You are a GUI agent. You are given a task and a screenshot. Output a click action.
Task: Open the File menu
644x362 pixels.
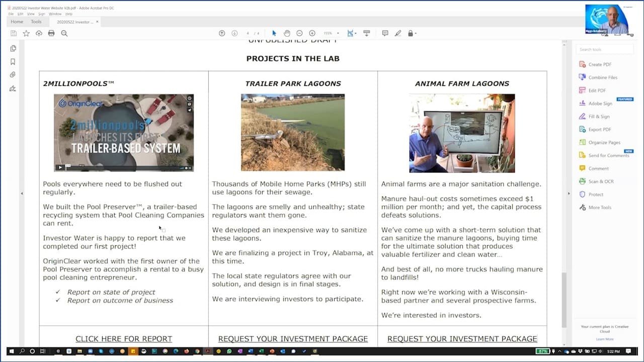[11, 14]
